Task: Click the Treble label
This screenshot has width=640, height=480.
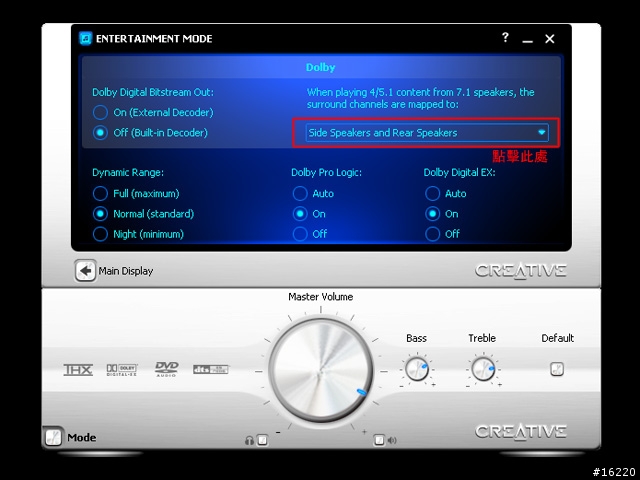Action: [482, 338]
